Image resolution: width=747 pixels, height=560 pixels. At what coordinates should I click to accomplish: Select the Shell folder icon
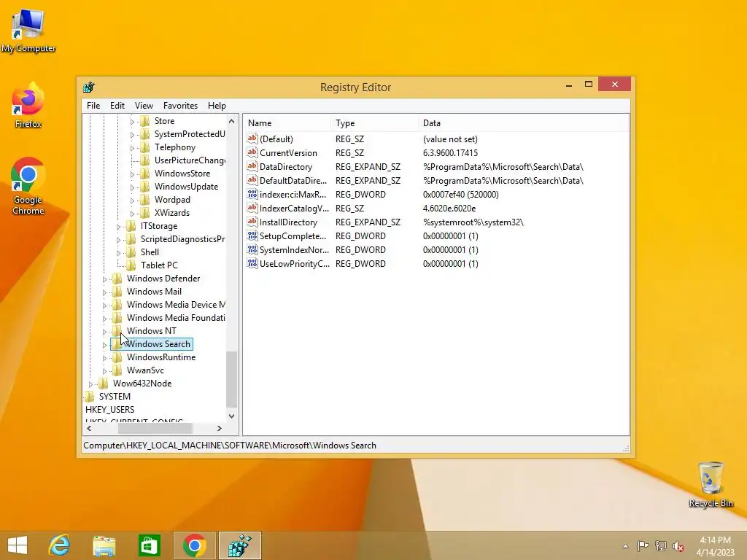(131, 252)
